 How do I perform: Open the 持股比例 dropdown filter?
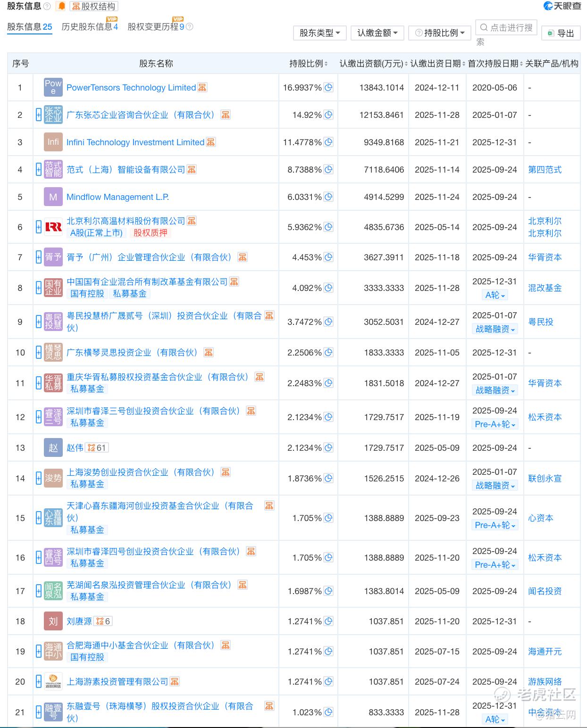click(440, 33)
